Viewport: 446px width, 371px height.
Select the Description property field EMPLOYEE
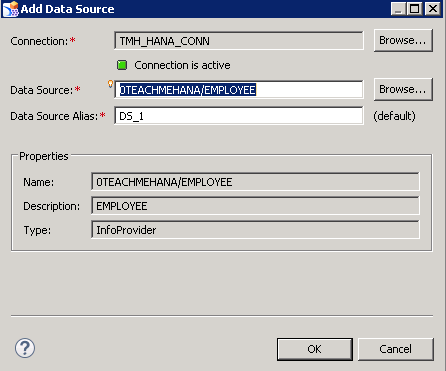[x=255, y=206]
